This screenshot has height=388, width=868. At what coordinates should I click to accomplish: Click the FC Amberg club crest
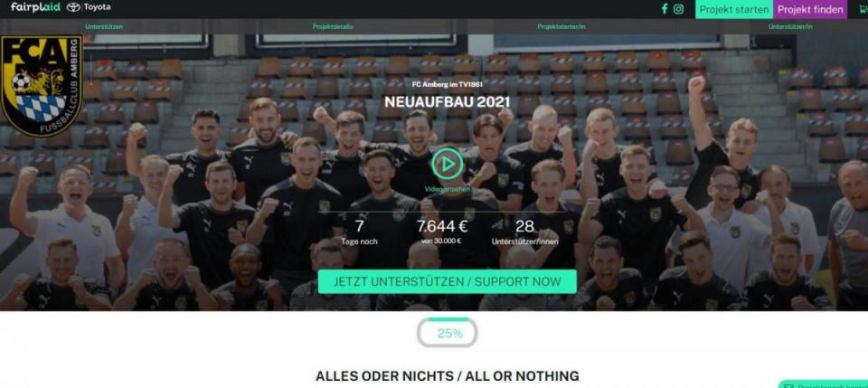pyautogui.click(x=42, y=86)
